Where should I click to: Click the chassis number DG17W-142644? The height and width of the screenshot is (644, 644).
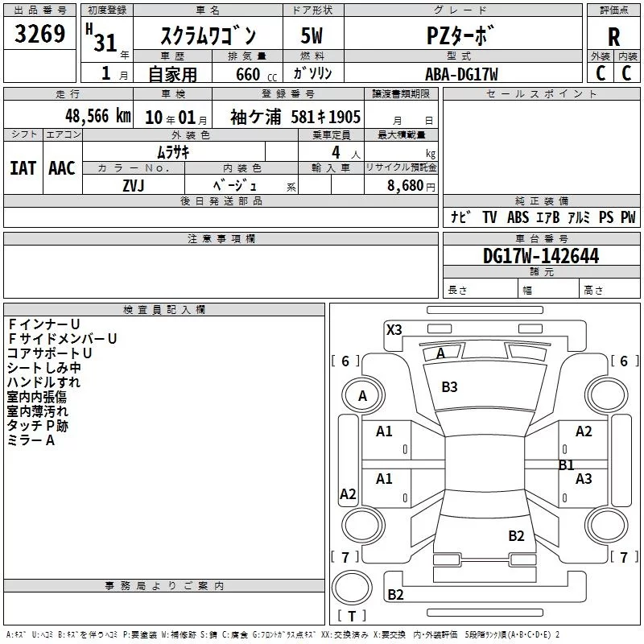tap(541, 256)
